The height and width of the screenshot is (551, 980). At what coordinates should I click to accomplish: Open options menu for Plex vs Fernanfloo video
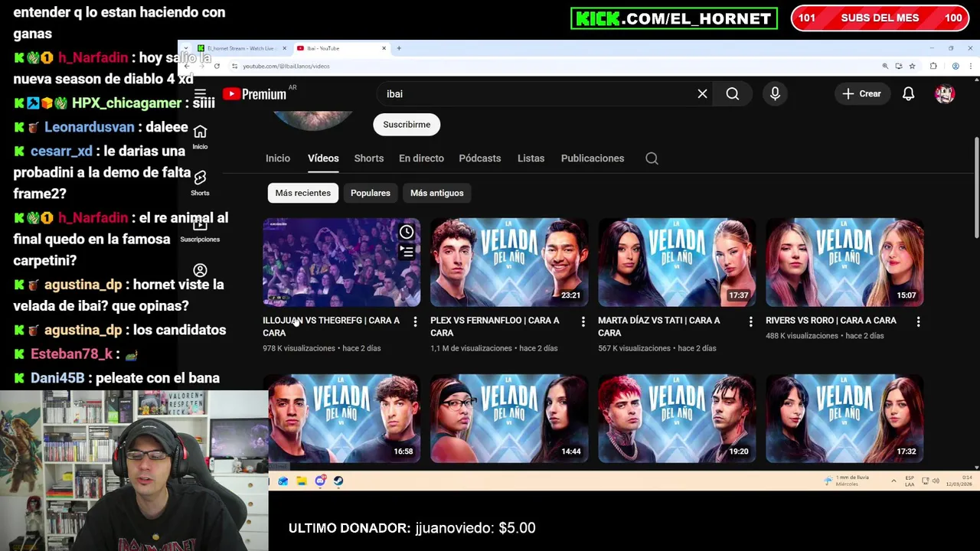[583, 322]
